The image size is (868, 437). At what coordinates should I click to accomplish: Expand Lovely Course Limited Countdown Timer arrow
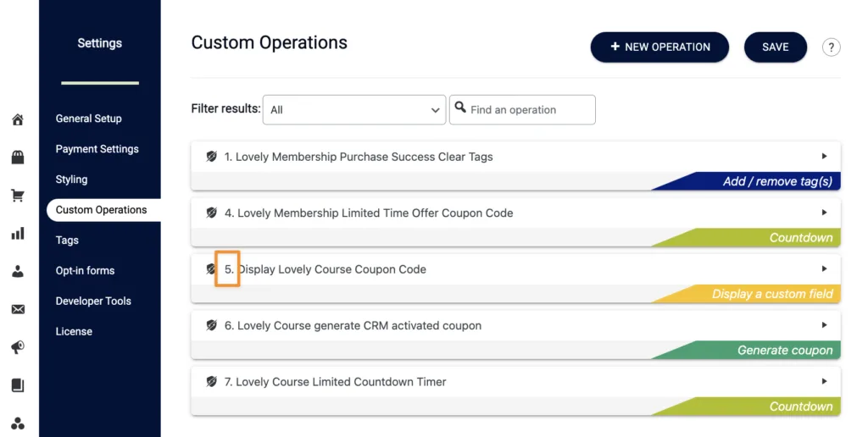point(824,381)
